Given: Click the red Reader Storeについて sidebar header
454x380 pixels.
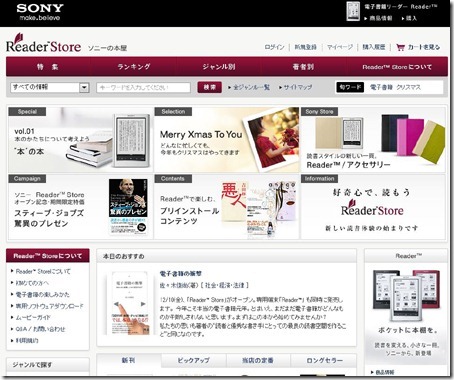Looking at the screenshot, I should (x=48, y=256).
